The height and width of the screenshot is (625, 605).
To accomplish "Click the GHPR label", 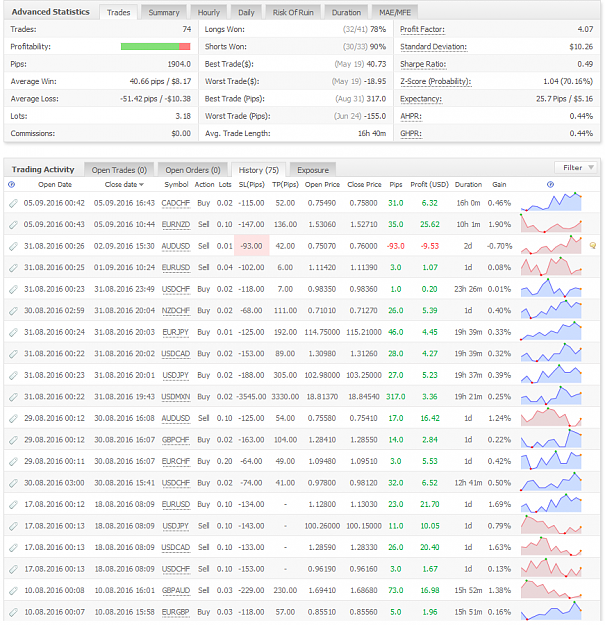I will (411, 134).
